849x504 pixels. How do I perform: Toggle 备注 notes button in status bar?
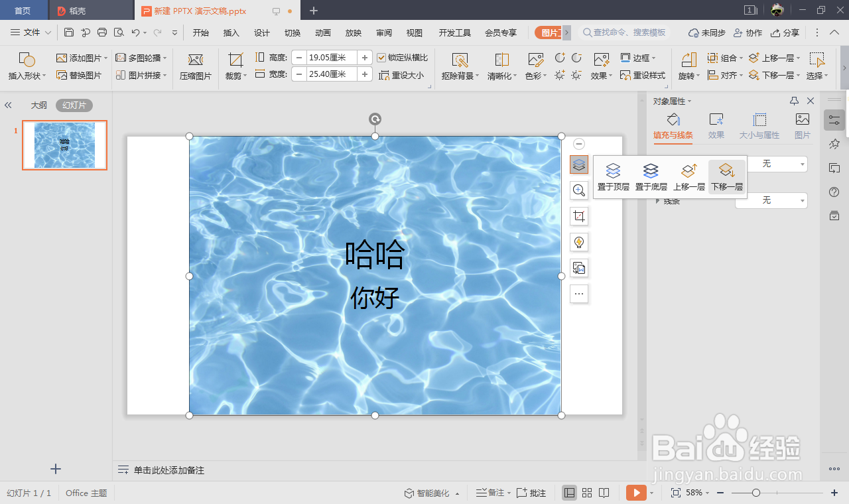pyautogui.click(x=493, y=493)
